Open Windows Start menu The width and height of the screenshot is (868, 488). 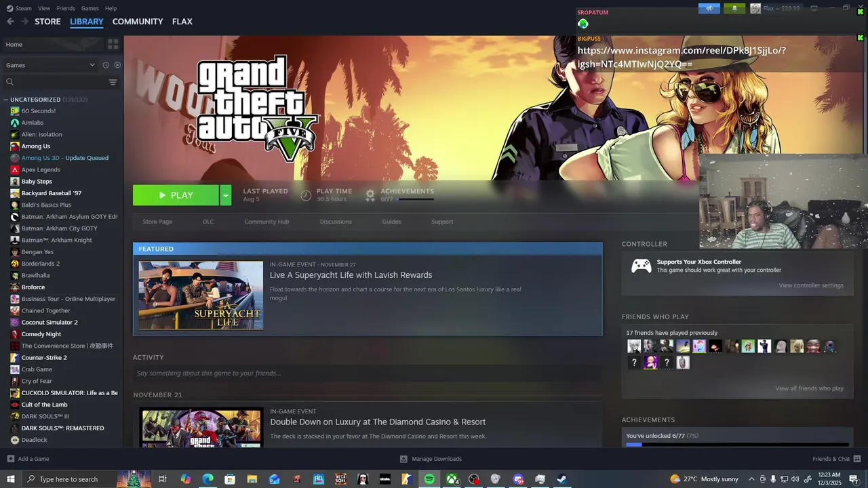click(x=10, y=479)
